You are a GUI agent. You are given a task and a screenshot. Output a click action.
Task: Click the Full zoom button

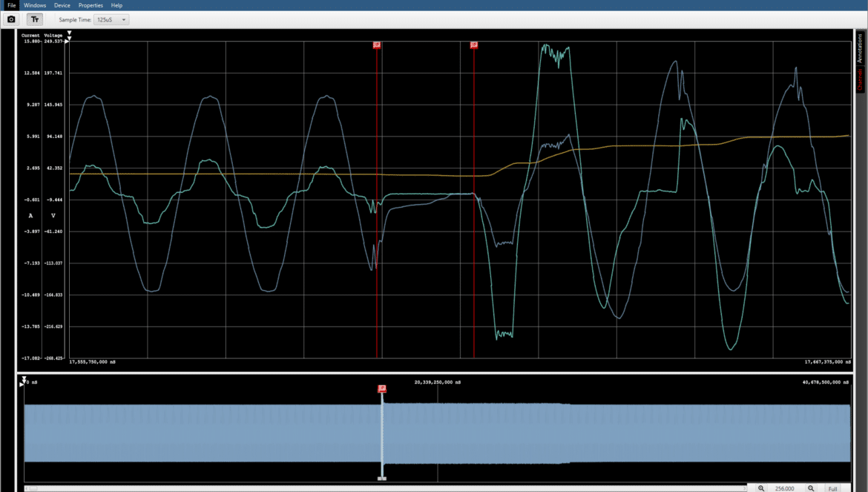click(832, 489)
